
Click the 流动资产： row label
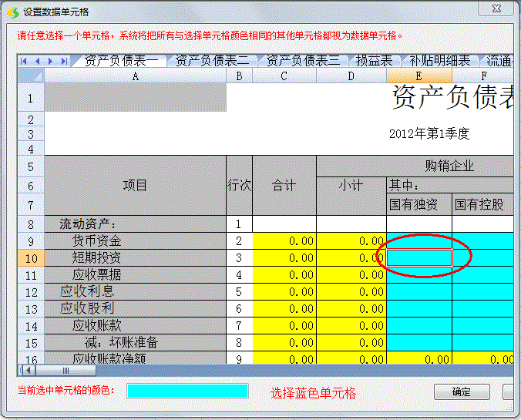point(135,224)
